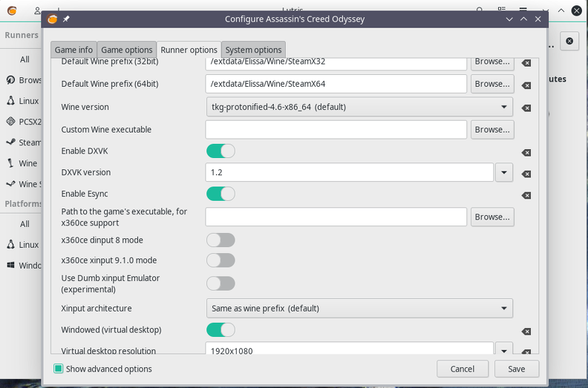Close the Lutris main window
The width and height of the screenshot is (588, 388).
(x=577, y=10)
